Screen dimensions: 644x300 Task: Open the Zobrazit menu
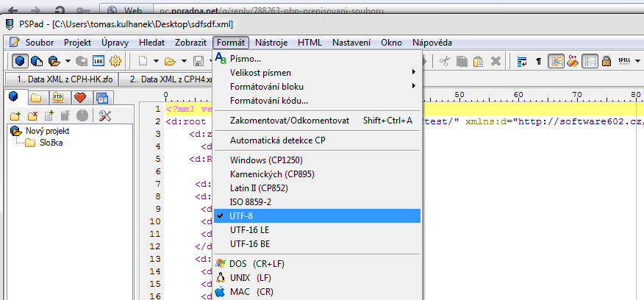(x=190, y=43)
